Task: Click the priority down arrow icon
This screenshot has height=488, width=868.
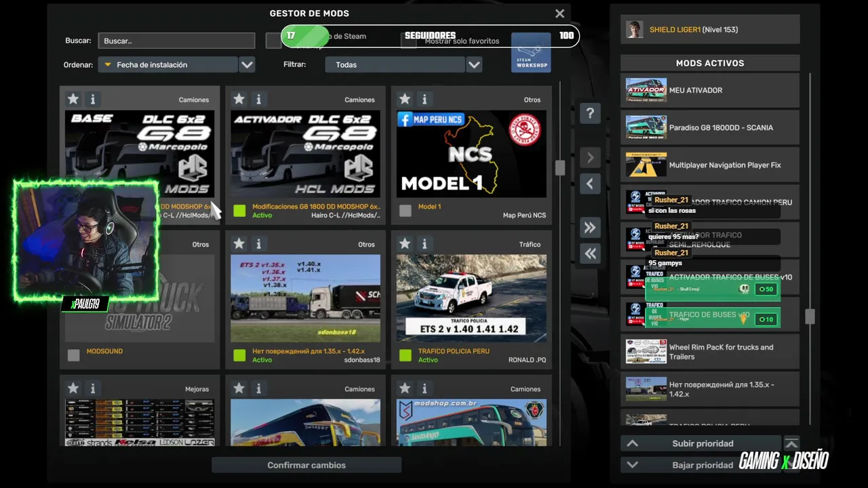Action: (x=632, y=465)
